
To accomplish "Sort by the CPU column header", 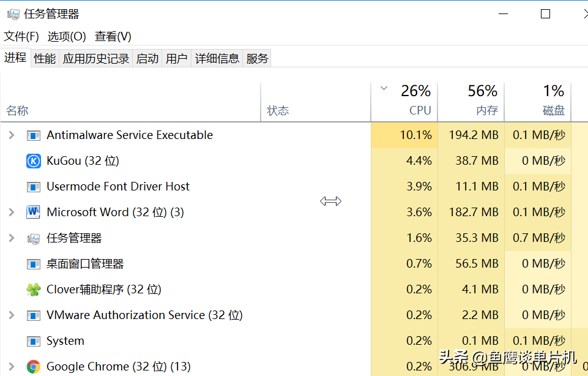I will pyautogui.click(x=404, y=102).
